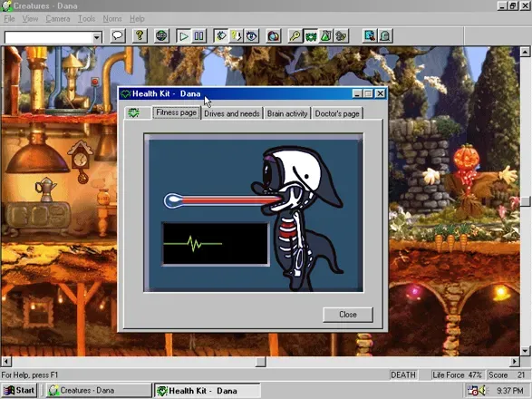Close the Health Kit dialog with X
Screen dimensions: 532x399
[381, 93]
